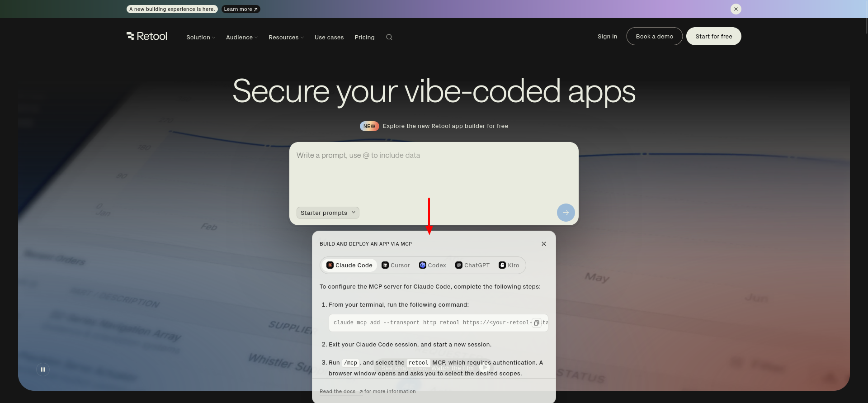
Task: Pause the background video
Action: 43,370
